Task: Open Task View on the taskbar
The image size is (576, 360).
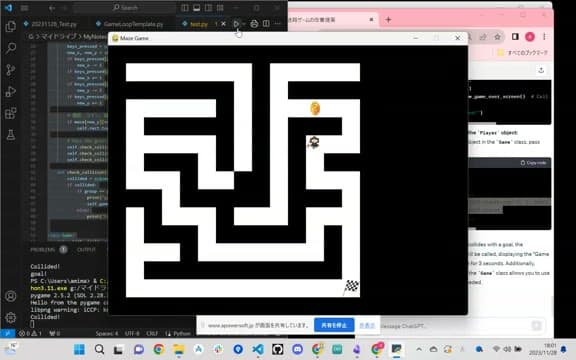Action: coord(118,349)
